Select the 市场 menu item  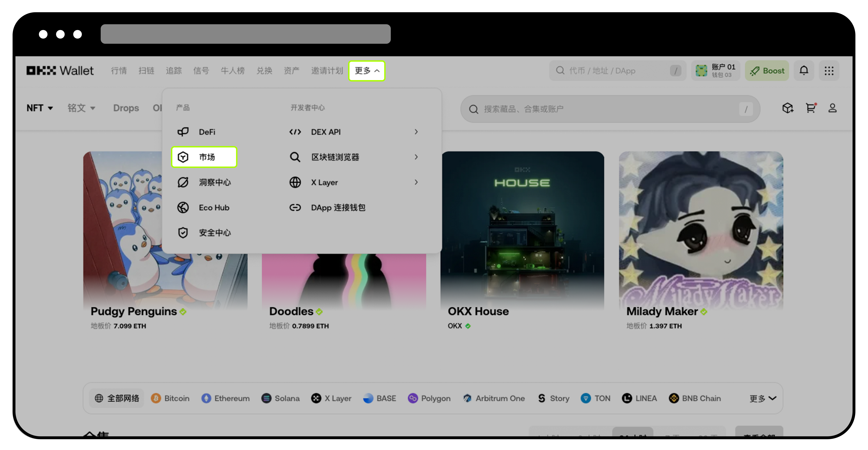pos(204,157)
